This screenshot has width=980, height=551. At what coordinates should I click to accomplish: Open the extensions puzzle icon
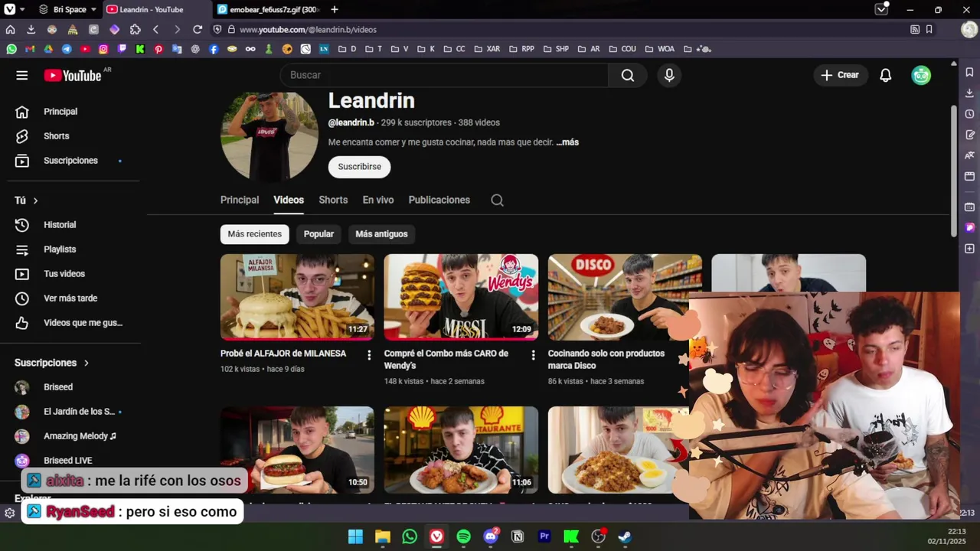point(136,29)
